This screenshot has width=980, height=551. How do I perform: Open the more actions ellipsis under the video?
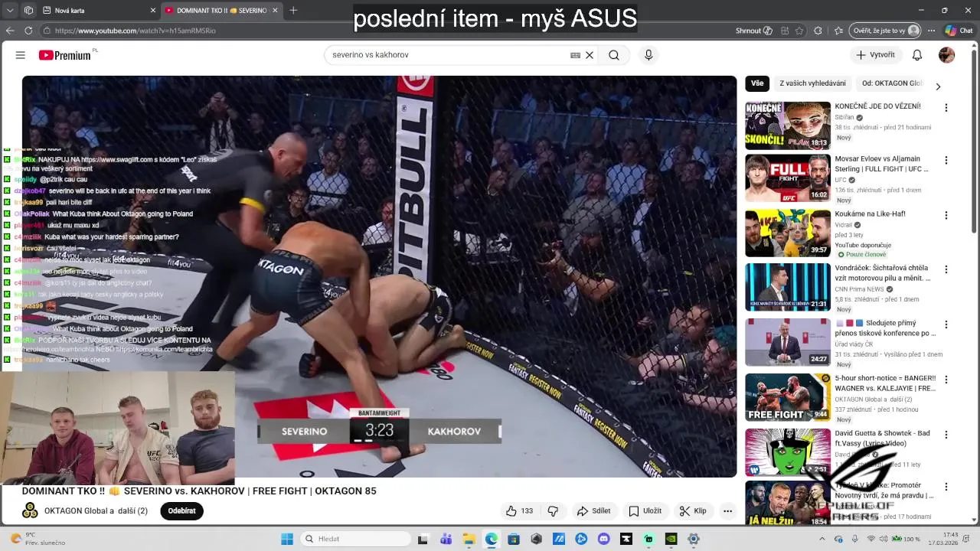(728, 511)
